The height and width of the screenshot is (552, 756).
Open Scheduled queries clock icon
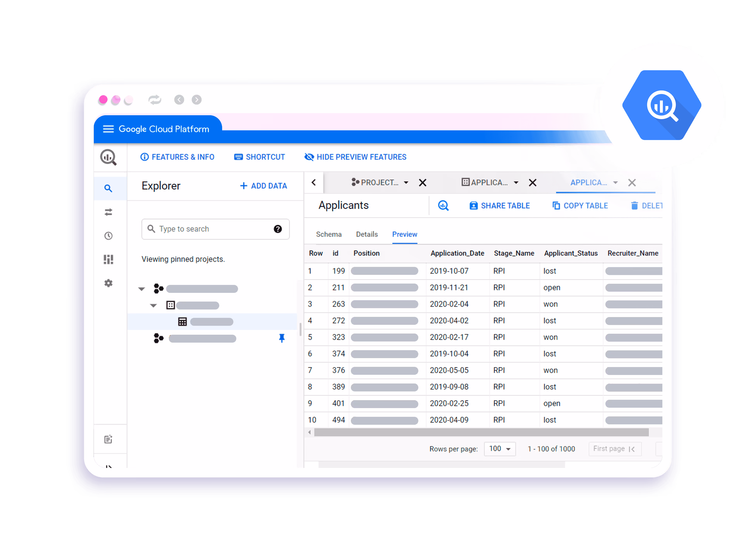pyautogui.click(x=108, y=236)
